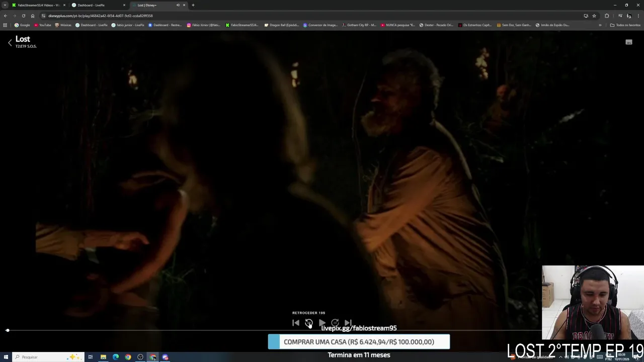Screen dimensions: 644x362
Task: Open the OBS Studio taskbar icon
Action: [x=140, y=357]
